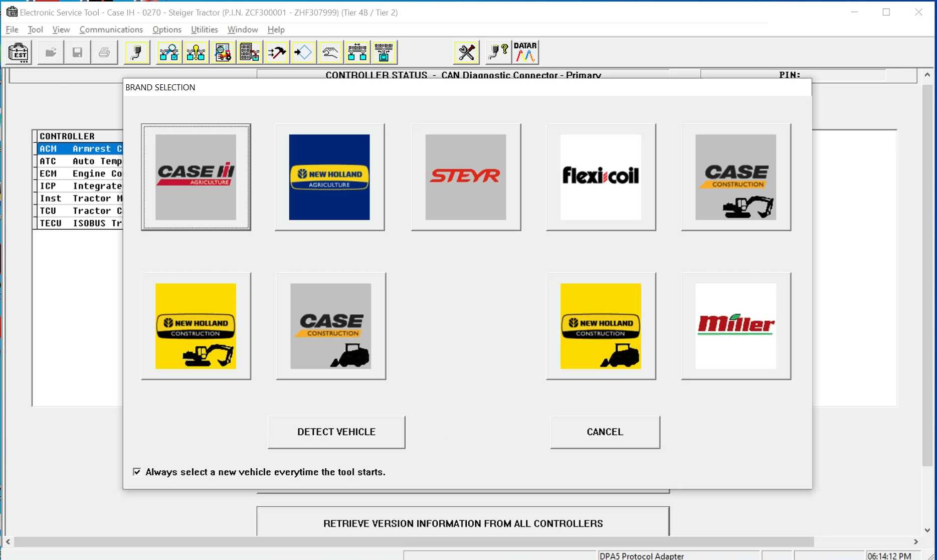Image resolution: width=937 pixels, height=560 pixels.
Task: Click the light bulb controllers icon
Action: coord(196,52)
